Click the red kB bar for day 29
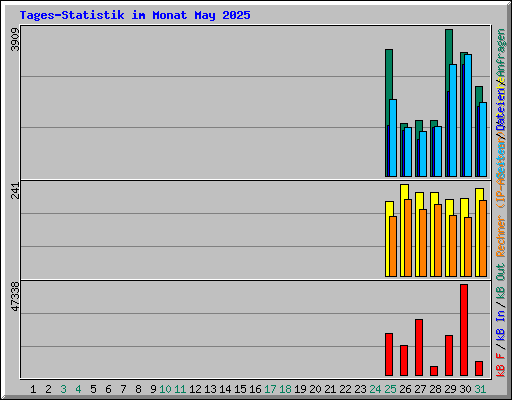The width and height of the screenshot is (512, 400). click(449, 355)
